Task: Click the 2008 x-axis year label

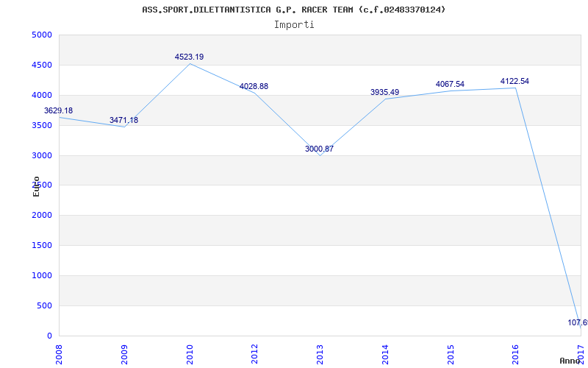Action: [59, 355]
